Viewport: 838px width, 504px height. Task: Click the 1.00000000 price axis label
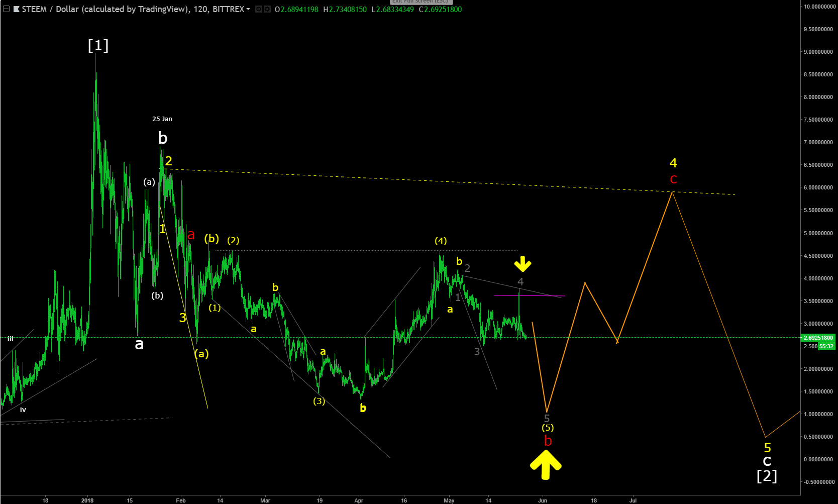click(x=818, y=414)
